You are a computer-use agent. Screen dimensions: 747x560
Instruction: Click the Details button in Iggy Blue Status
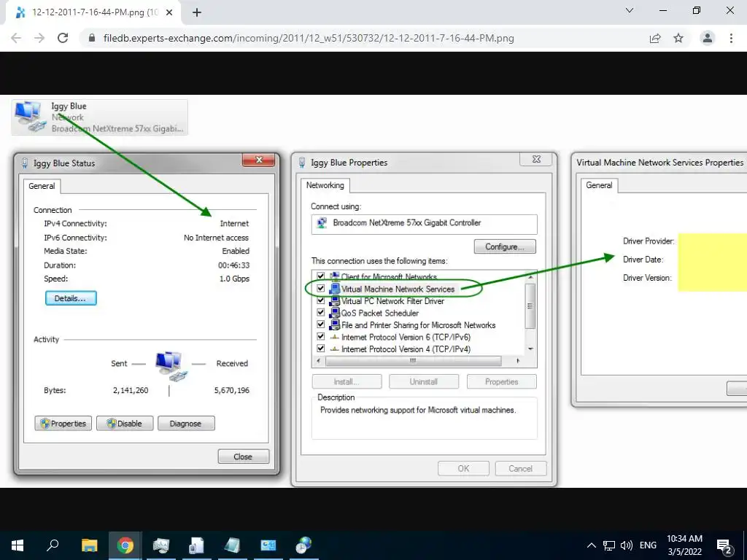pos(71,298)
